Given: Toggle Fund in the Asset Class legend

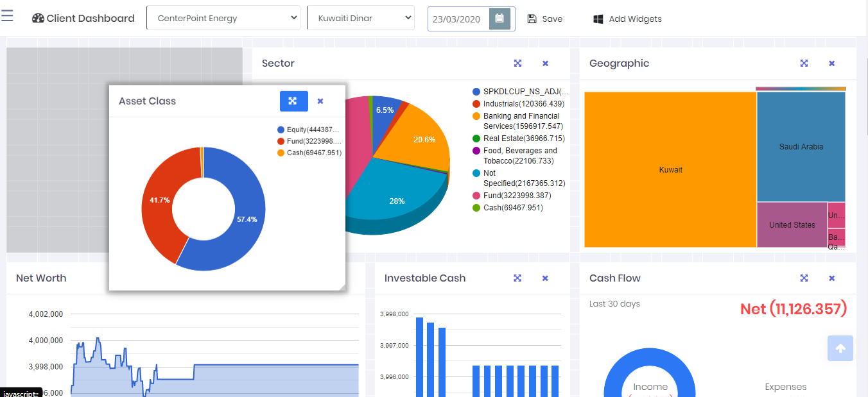Looking at the screenshot, I should coord(309,141).
